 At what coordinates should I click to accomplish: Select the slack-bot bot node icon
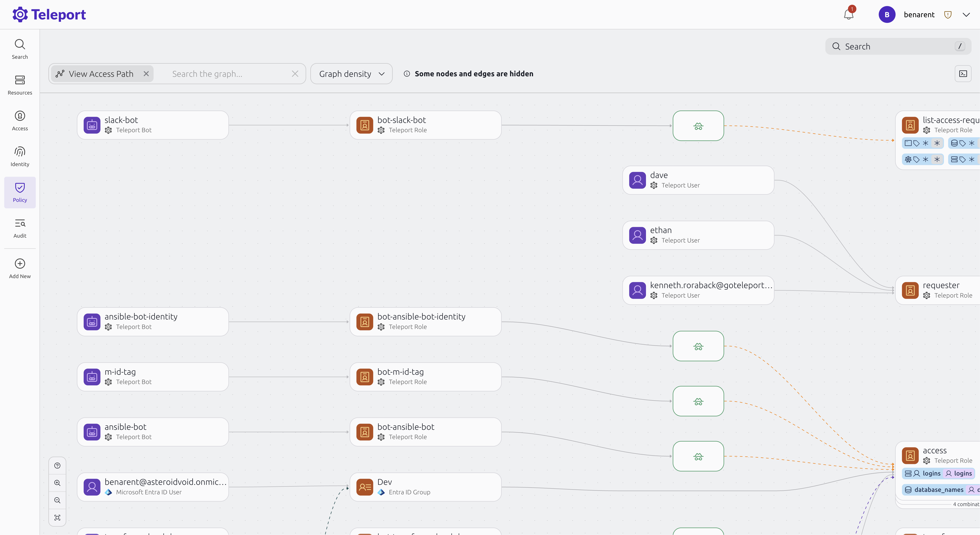[92, 125]
